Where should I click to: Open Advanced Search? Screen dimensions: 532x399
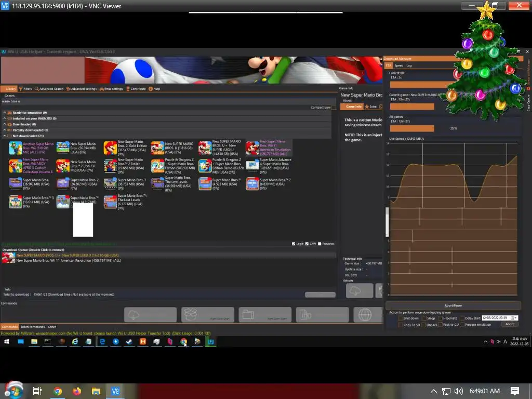[49, 89]
